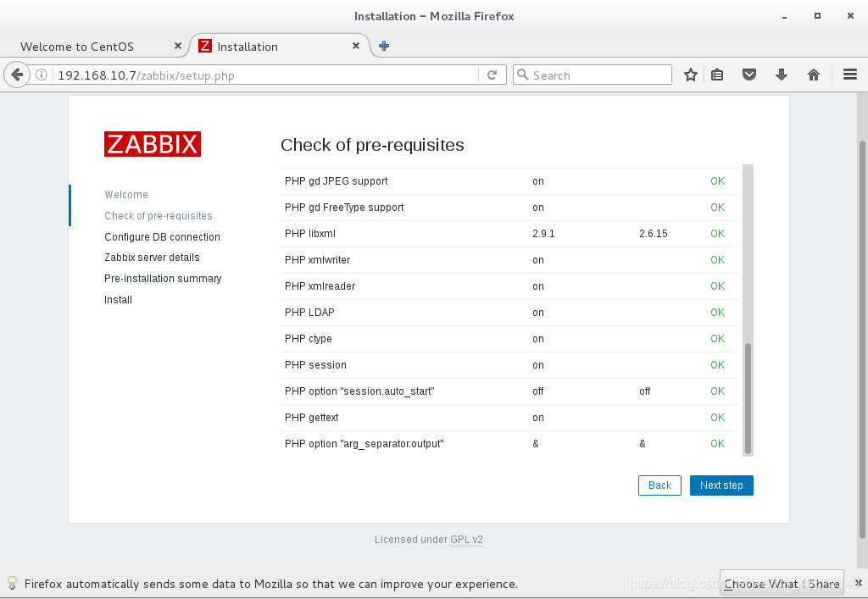Click the PHP gd FreeType support label
Image resolution: width=868 pixels, height=599 pixels.
(344, 208)
